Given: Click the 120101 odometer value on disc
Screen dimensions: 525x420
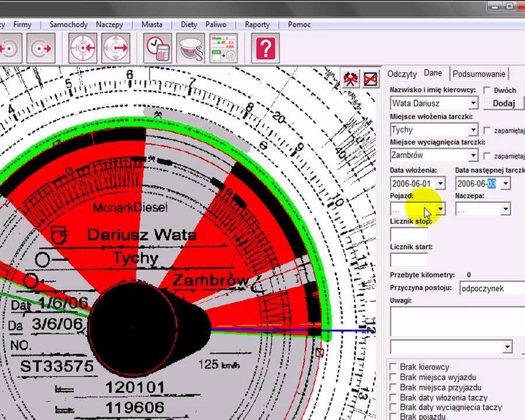Looking at the screenshot, I should click(135, 388).
